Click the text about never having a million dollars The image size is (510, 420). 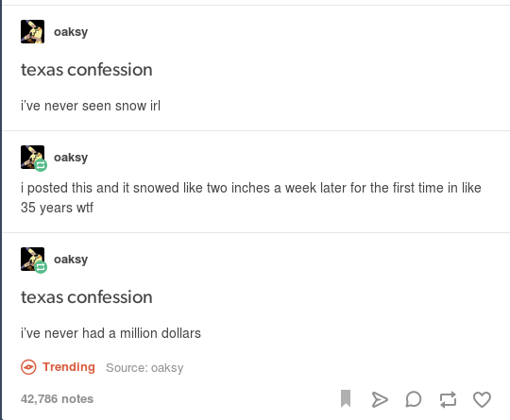click(110, 333)
